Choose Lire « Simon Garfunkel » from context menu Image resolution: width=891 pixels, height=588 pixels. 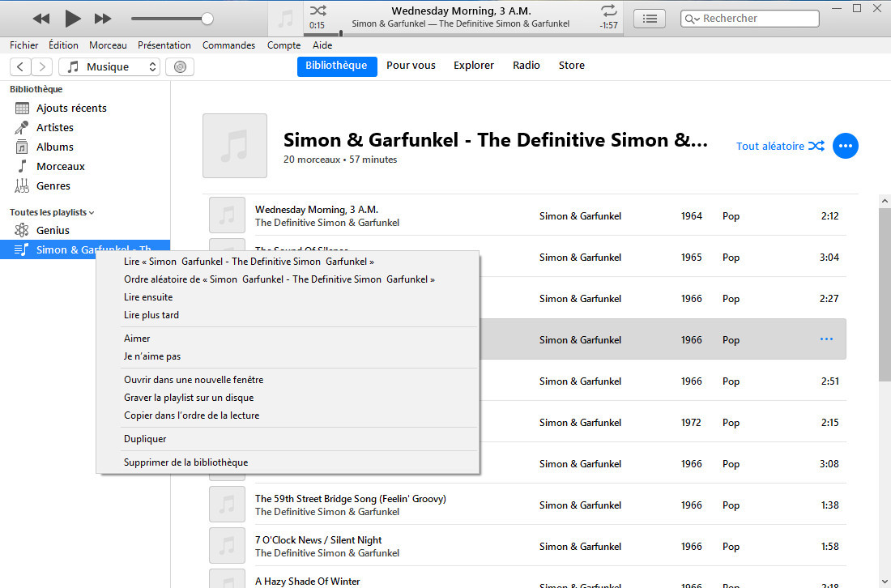(x=288, y=262)
